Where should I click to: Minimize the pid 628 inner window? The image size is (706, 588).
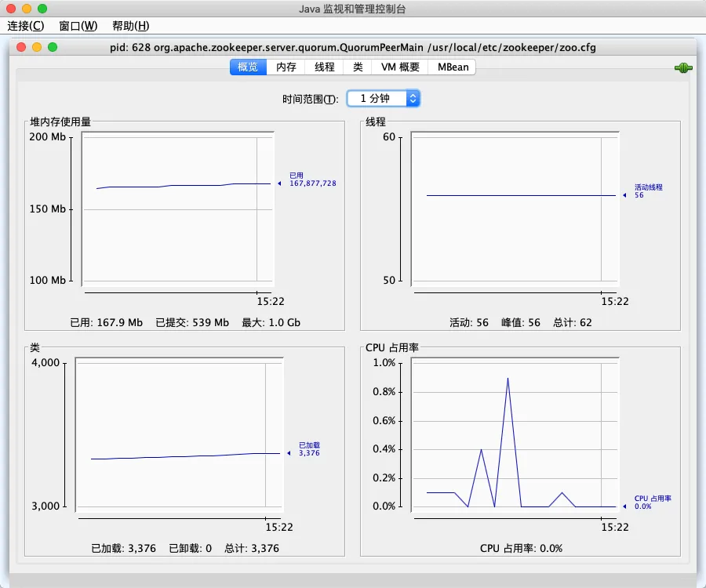[37, 47]
